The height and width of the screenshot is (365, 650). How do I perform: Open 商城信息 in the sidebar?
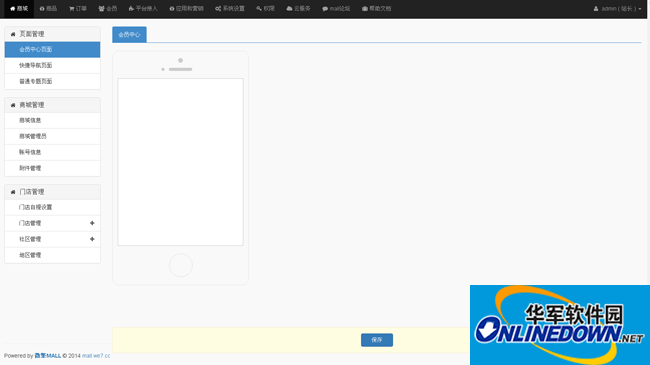[x=53, y=120]
